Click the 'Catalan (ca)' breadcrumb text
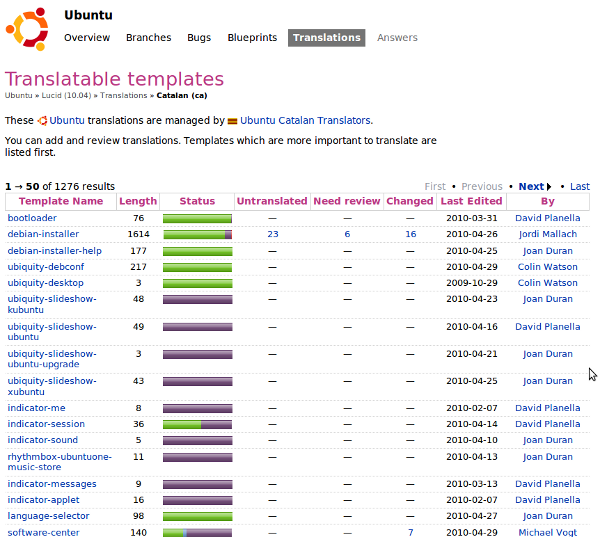This screenshot has width=600, height=537. click(182, 95)
